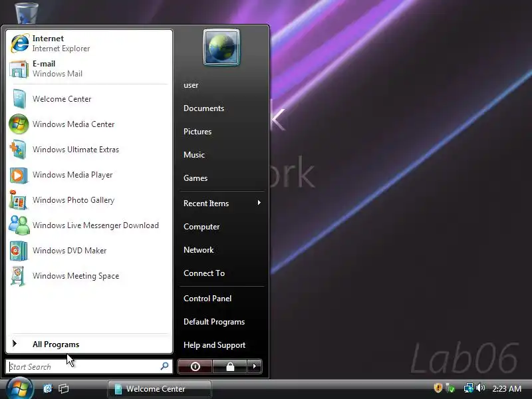Click the 'Internet Explorer' subtitle text
Image resolution: width=532 pixels, height=399 pixels.
(61, 49)
